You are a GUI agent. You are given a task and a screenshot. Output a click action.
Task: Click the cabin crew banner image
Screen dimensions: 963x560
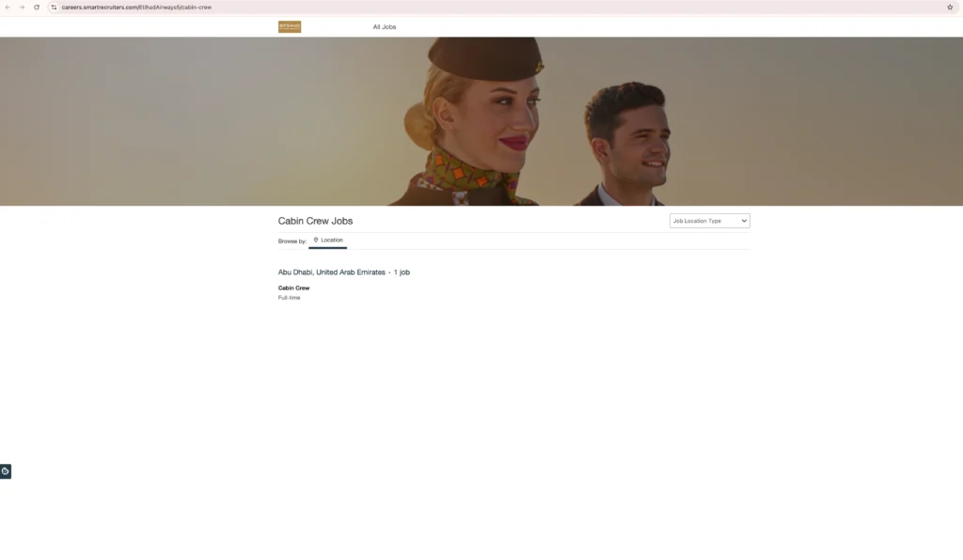tap(481, 121)
